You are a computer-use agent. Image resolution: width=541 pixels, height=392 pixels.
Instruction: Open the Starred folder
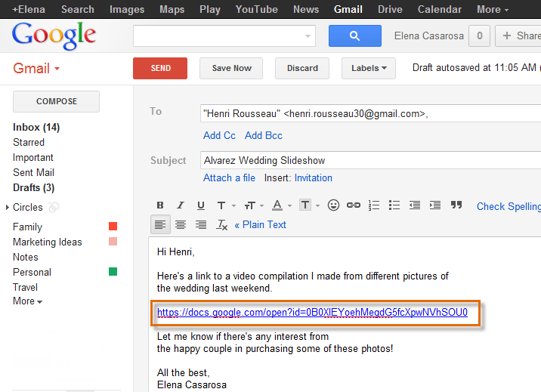(29, 143)
